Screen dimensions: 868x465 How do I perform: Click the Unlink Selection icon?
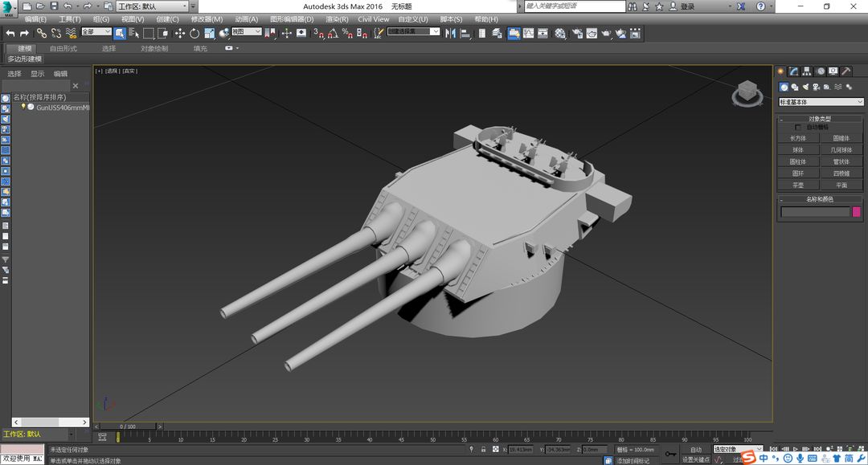(x=56, y=33)
